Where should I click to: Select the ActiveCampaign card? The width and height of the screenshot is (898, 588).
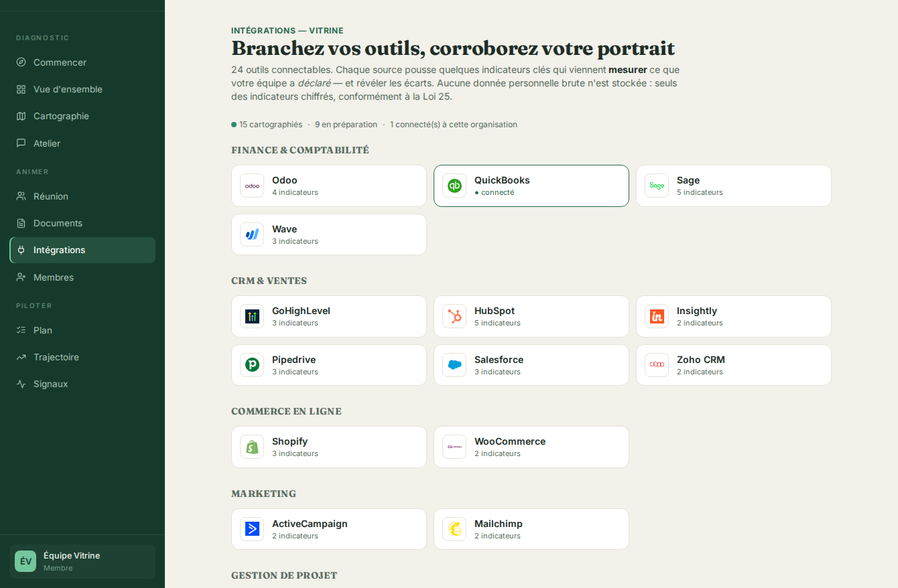[329, 529]
